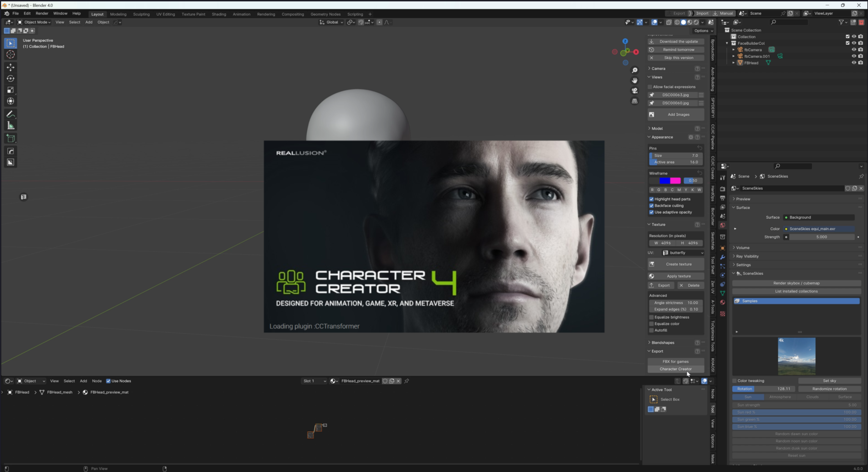This screenshot has height=472, width=868.
Task: Open Slot 1 dropdown in node editor
Action: (x=314, y=381)
